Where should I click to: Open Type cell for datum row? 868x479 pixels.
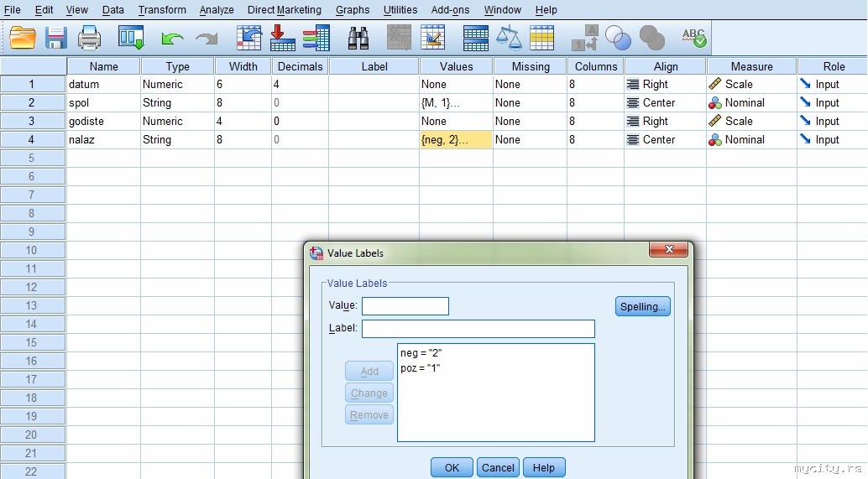point(177,84)
